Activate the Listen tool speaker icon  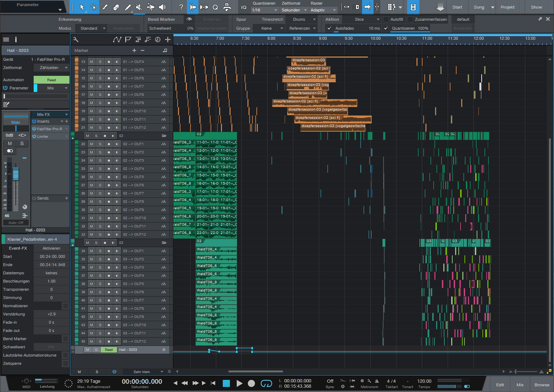tap(162, 7)
